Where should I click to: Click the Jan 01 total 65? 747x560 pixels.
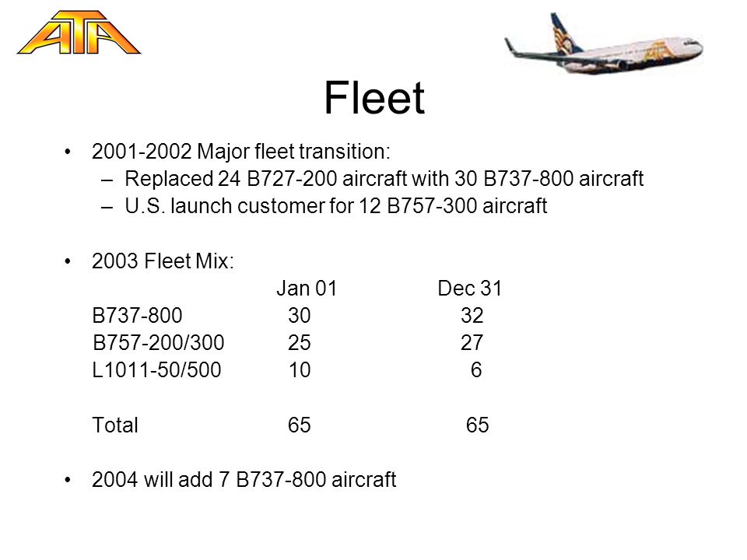(299, 425)
